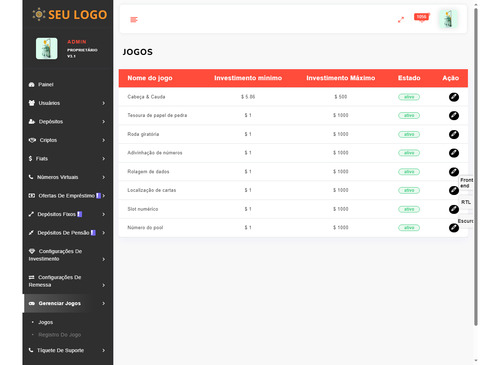Open the red notifications badge icon
500x365 pixels.
tap(422, 17)
